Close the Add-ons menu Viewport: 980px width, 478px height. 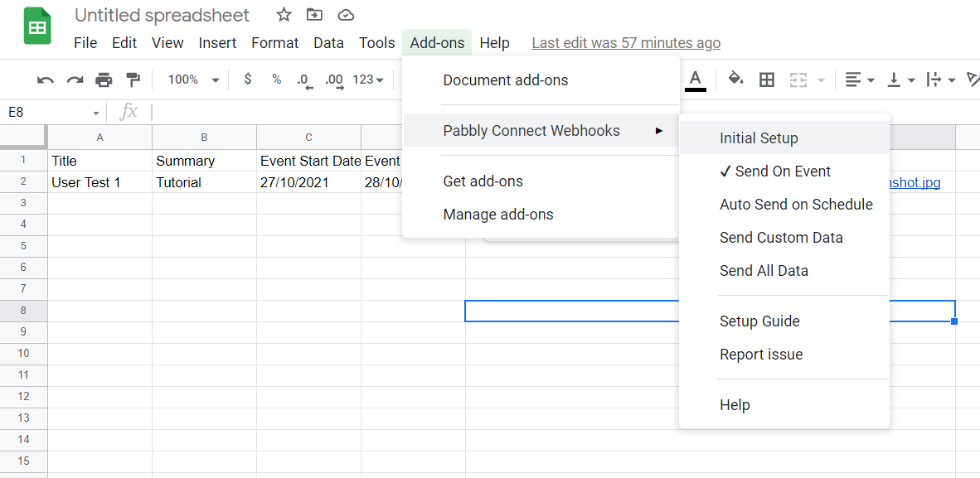tap(437, 43)
